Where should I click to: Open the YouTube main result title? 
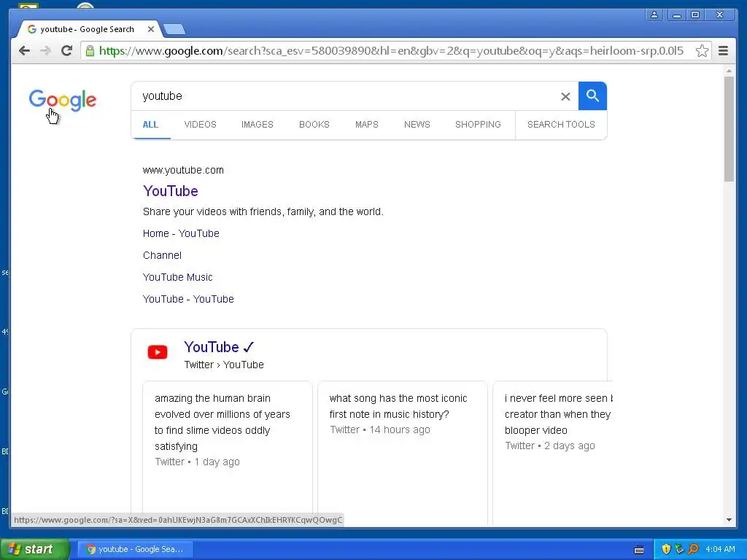pyautogui.click(x=171, y=191)
